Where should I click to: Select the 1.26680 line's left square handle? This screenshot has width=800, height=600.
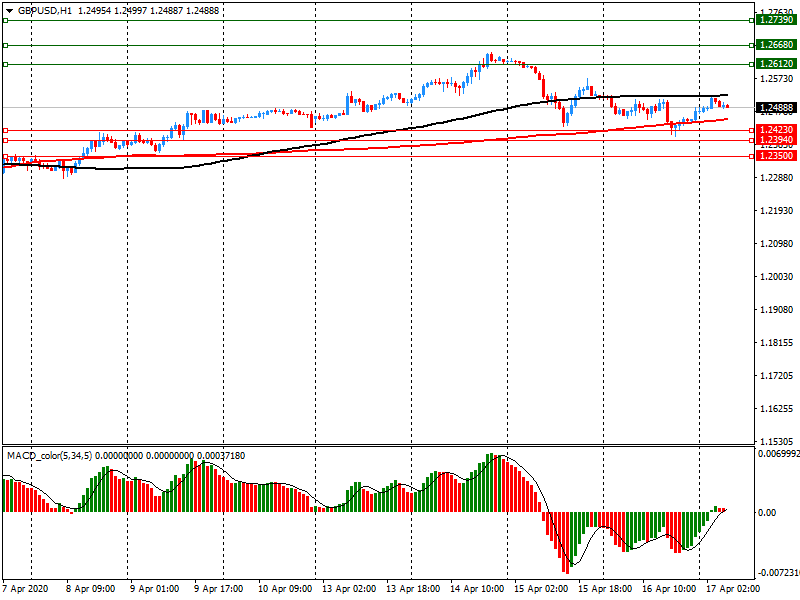click(x=5, y=45)
